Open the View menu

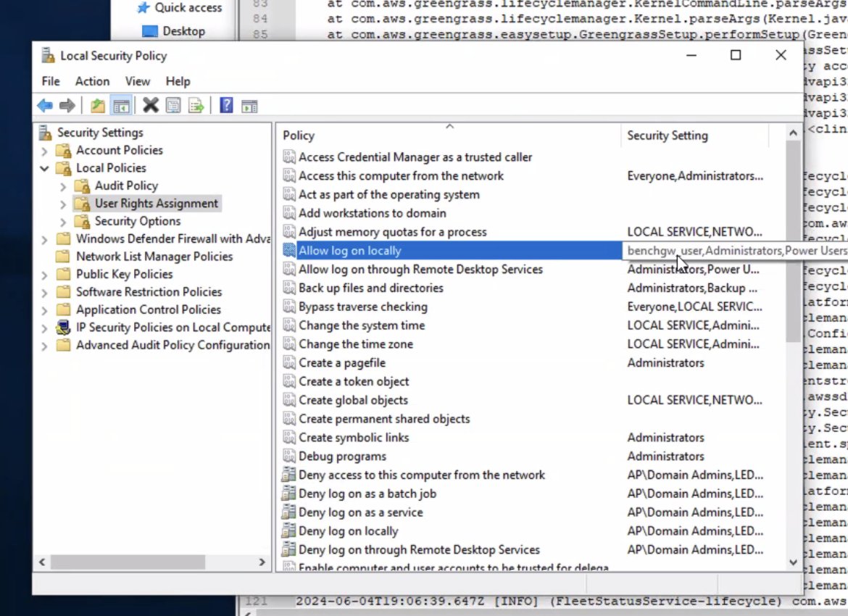(x=137, y=81)
